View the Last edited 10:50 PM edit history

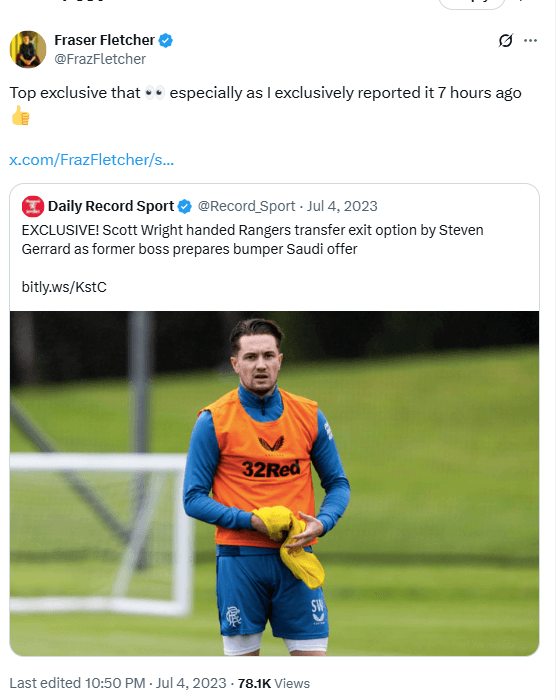[78, 683]
